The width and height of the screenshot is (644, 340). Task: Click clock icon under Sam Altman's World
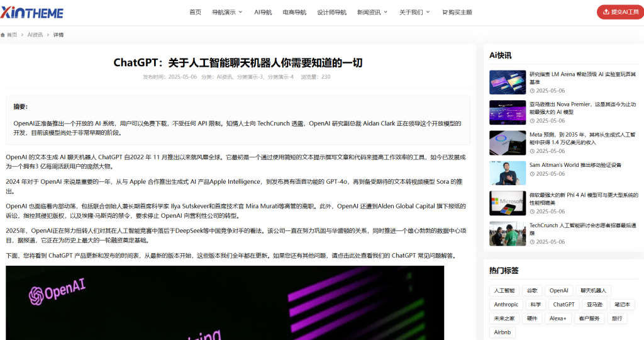click(x=532, y=174)
